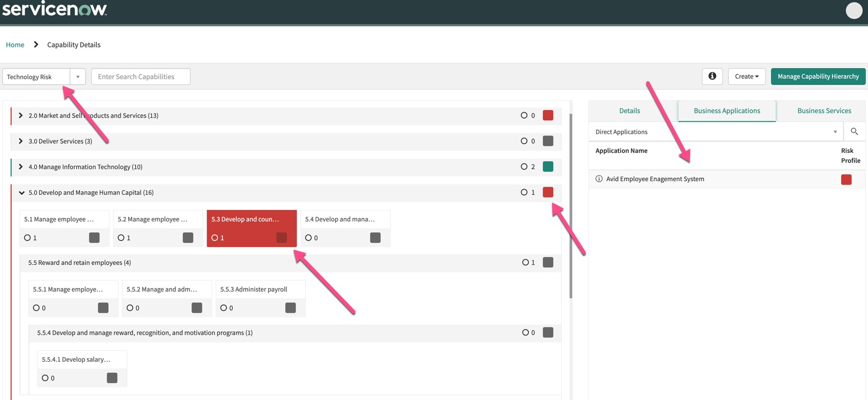Click circle icon in 5.5.2 Manage and adm card
The height and width of the screenshot is (400, 868).
(x=130, y=308)
